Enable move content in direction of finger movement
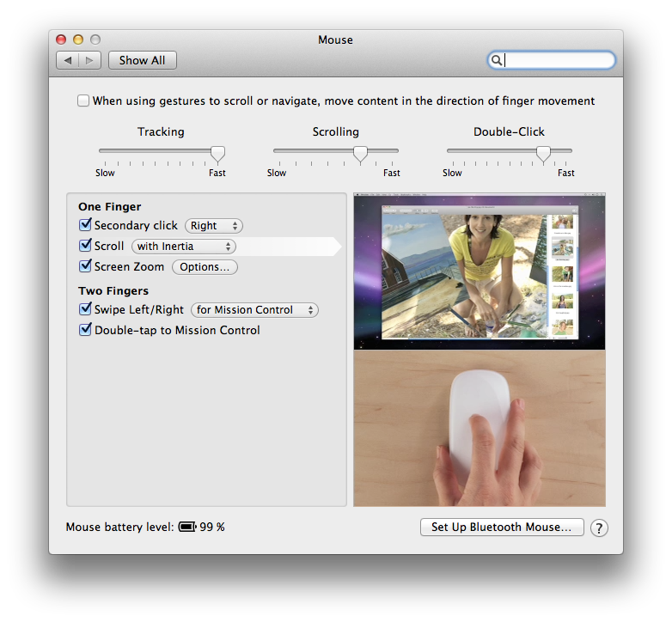This screenshot has height=622, width=672. pos(83,101)
